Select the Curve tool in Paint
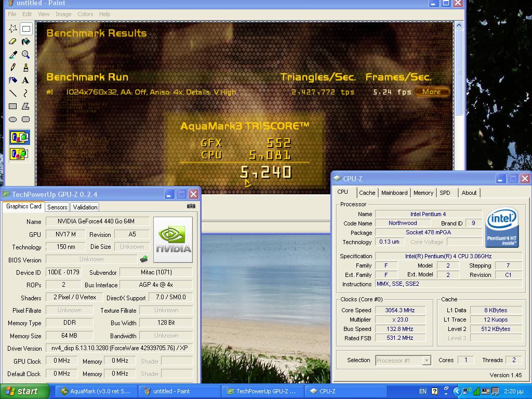532x399 pixels. tap(26, 94)
